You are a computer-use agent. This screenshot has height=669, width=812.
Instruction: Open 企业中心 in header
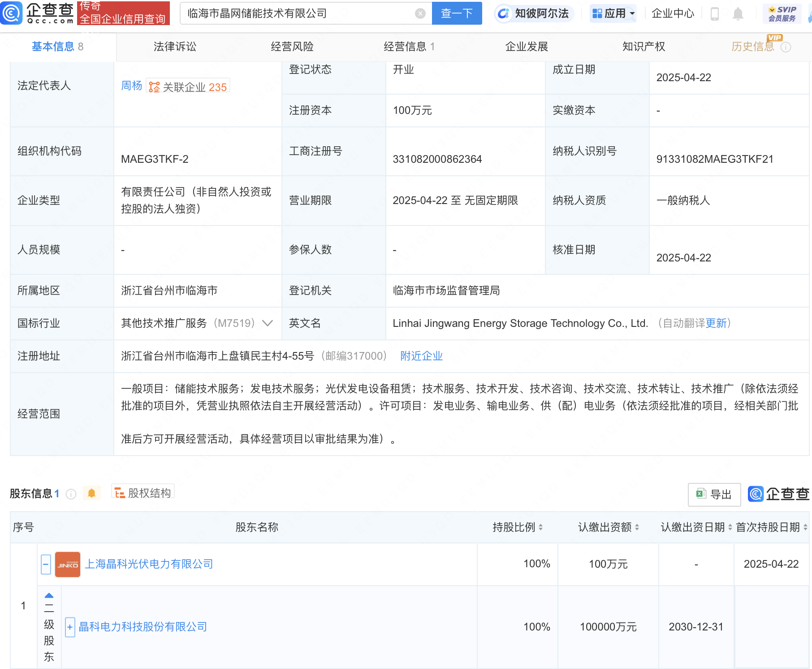point(673,13)
